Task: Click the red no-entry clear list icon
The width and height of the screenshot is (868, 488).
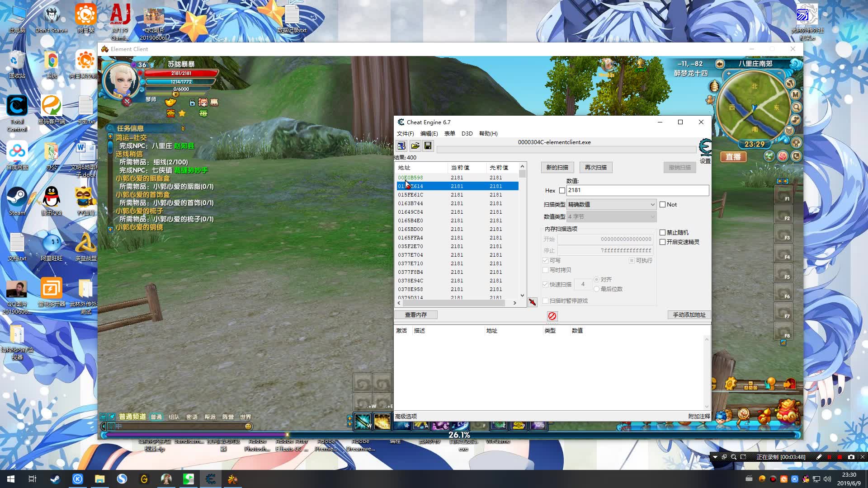Action: coord(552,316)
